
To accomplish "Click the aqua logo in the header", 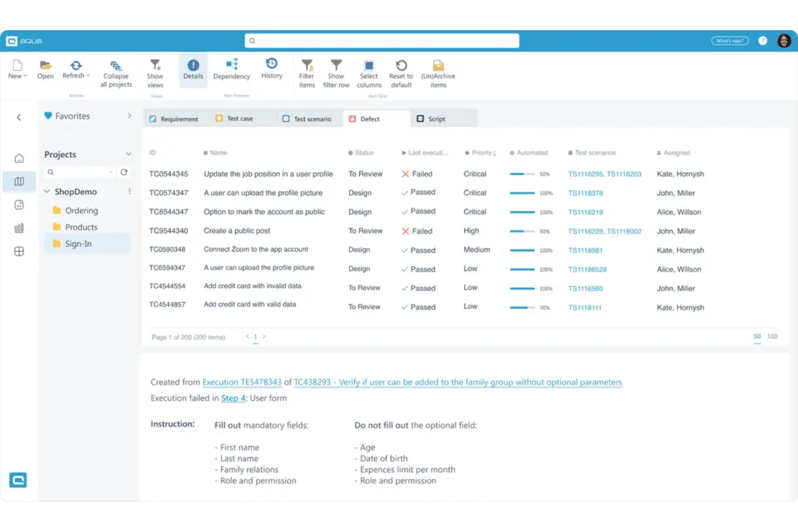I will click(24, 41).
